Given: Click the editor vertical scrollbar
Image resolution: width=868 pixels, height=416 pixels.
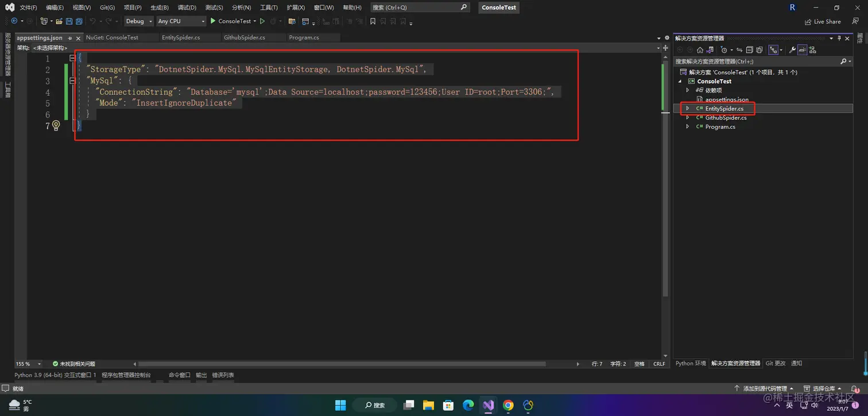Looking at the screenshot, I should click(x=665, y=180).
